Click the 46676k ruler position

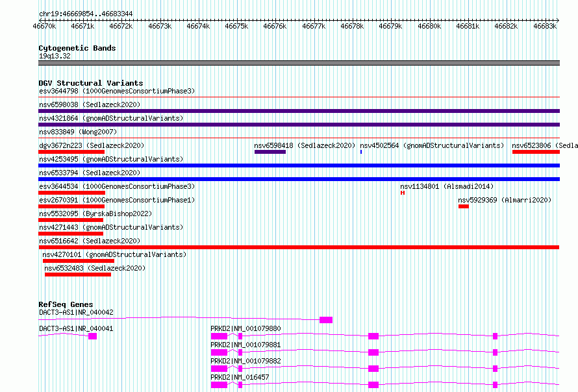click(275, 26)
